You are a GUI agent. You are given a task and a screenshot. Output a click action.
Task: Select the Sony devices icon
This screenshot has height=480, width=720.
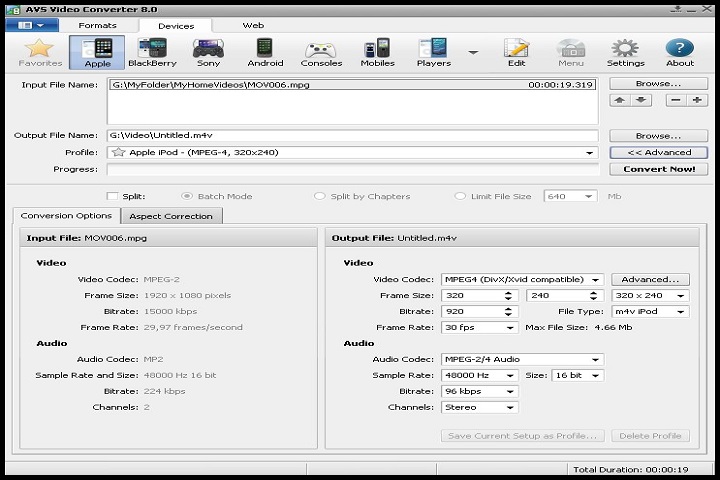click(208, 53)
